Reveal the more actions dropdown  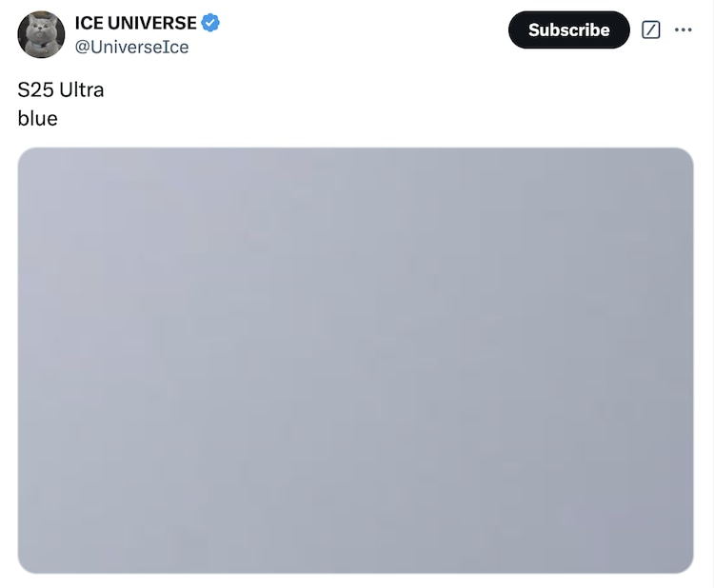[683, 30]
